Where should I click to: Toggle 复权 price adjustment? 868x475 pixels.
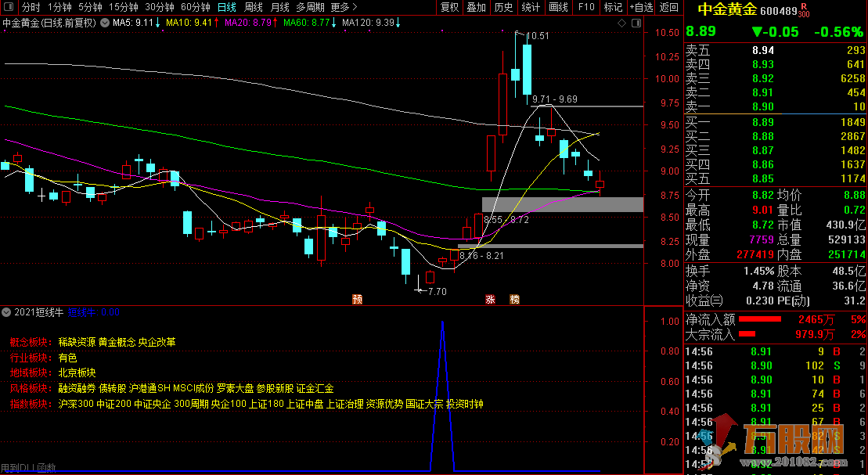[449, 7]
